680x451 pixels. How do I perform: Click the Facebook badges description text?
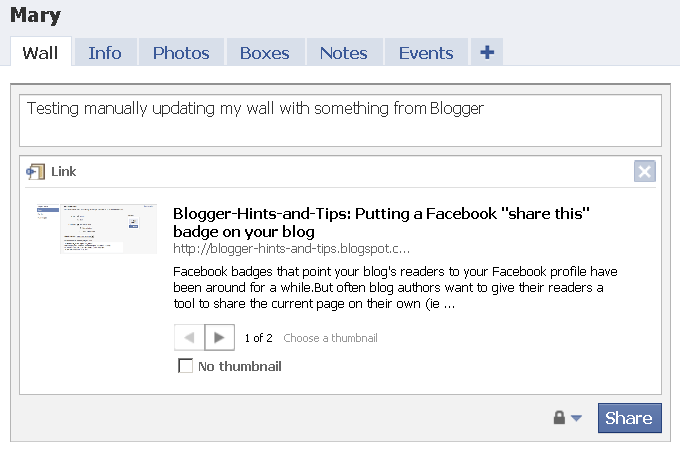395,288
